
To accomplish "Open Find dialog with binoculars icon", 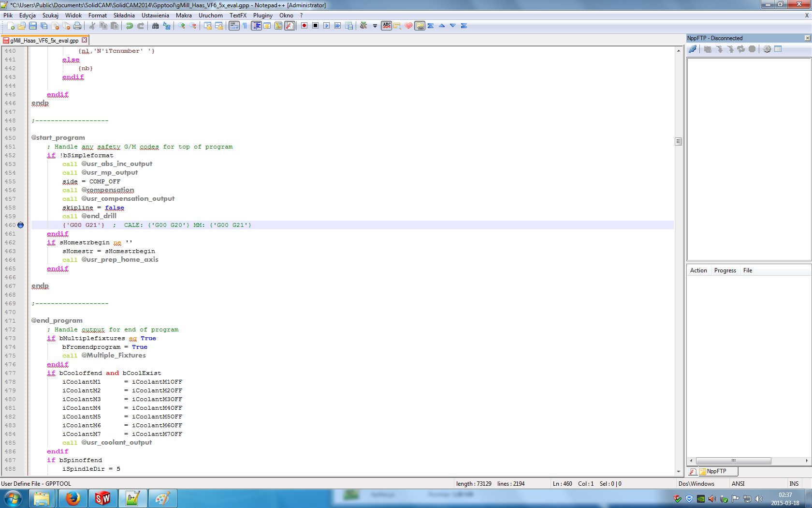I will point(156,26).
